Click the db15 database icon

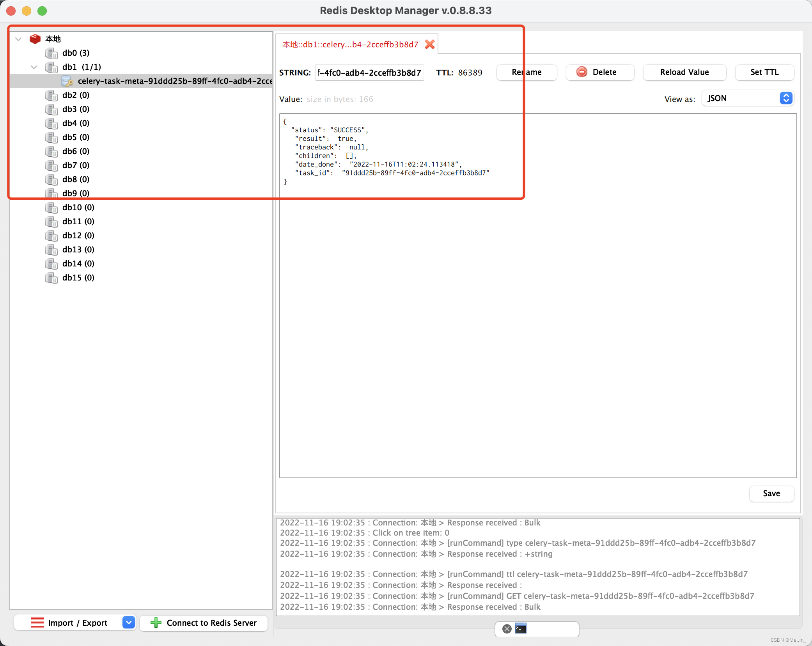(x=51, y=278)
